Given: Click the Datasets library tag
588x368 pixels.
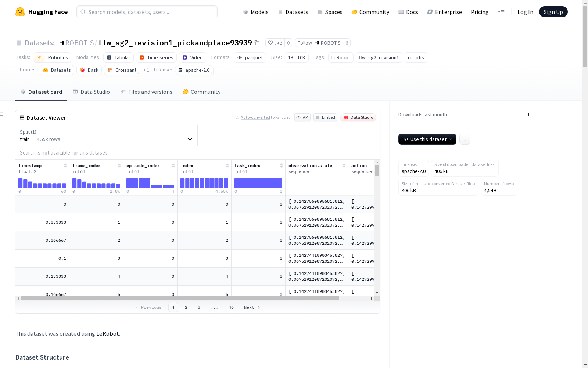Looking at the screenshot, I should [57, 70].
